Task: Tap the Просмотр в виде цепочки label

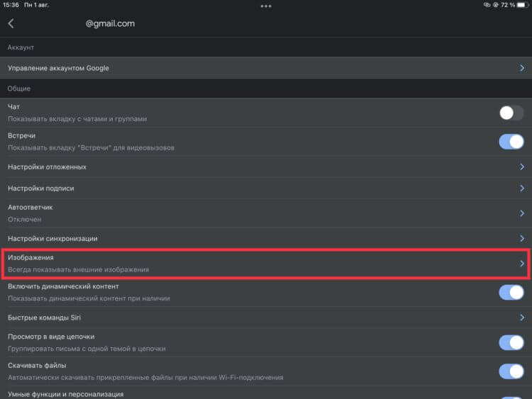Action: pos(51,337)
